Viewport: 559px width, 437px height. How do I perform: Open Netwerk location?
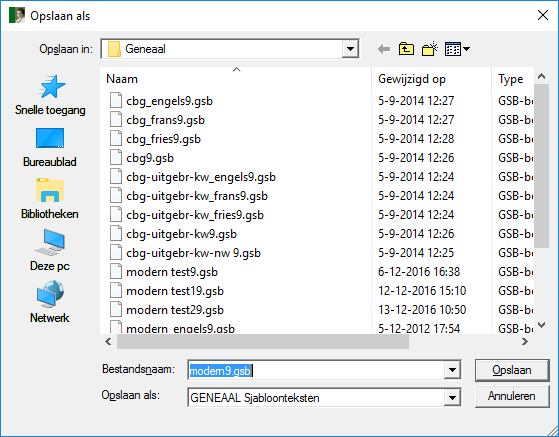click(x=50, y=302)
